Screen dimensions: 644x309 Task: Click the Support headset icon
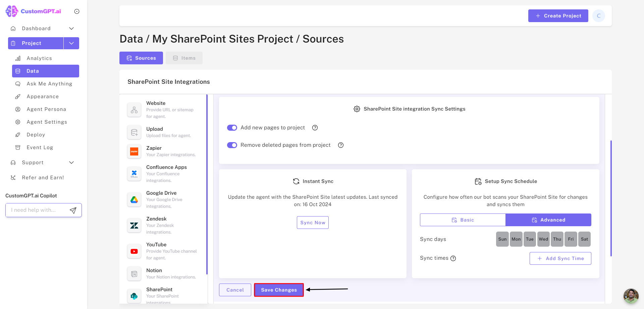tap(13, 163)
